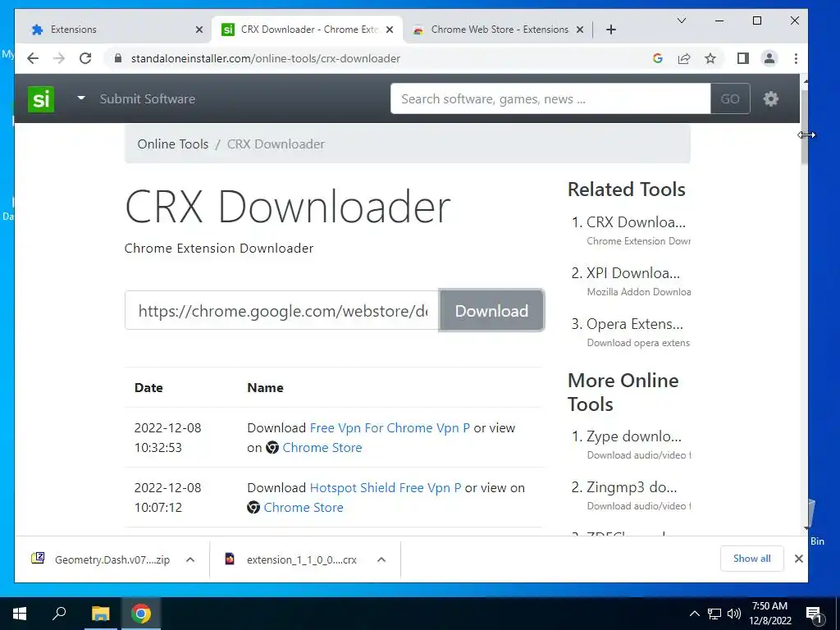View site security lock info
840x630 pixels.
tap(118, 58)
